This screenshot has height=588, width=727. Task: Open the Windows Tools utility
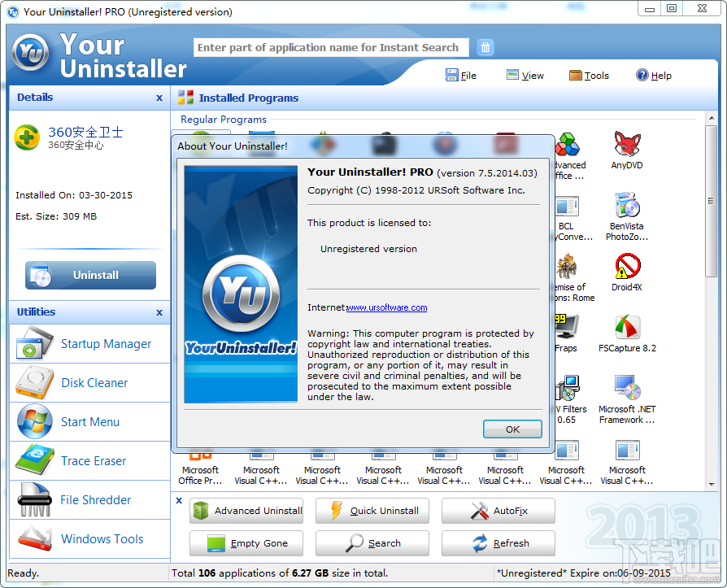pos(90,538)
